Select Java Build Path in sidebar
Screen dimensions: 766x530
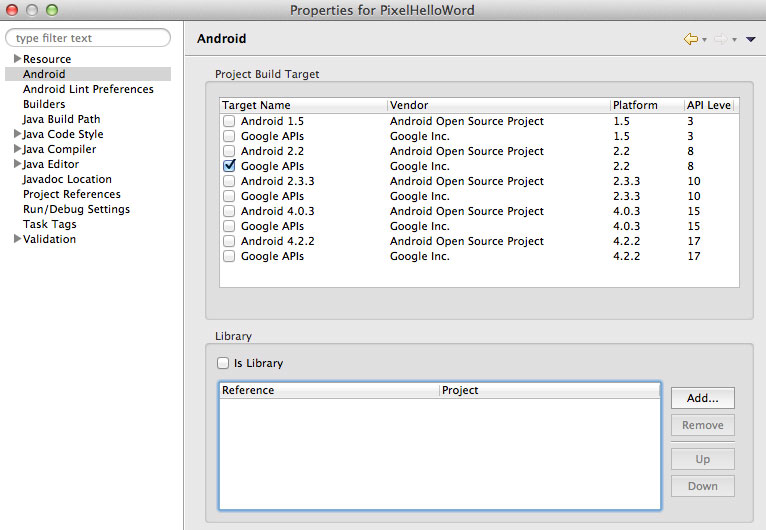point(61,119)
